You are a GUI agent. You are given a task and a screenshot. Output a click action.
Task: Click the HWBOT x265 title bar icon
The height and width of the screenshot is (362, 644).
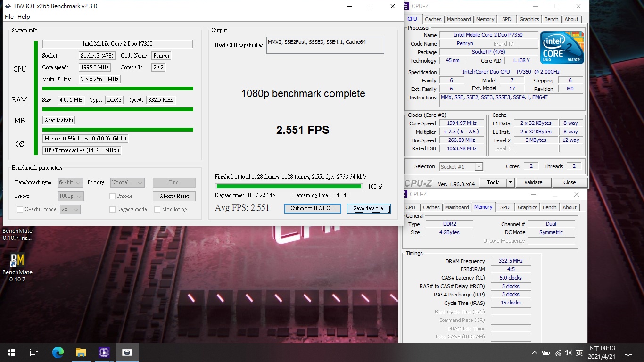point(8,6)
